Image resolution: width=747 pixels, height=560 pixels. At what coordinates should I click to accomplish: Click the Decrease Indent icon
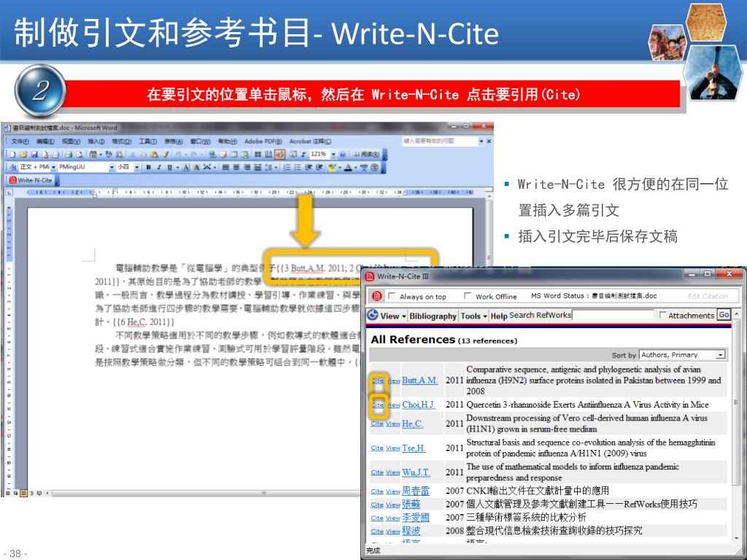pyautogui.click(x=309, y=167)
